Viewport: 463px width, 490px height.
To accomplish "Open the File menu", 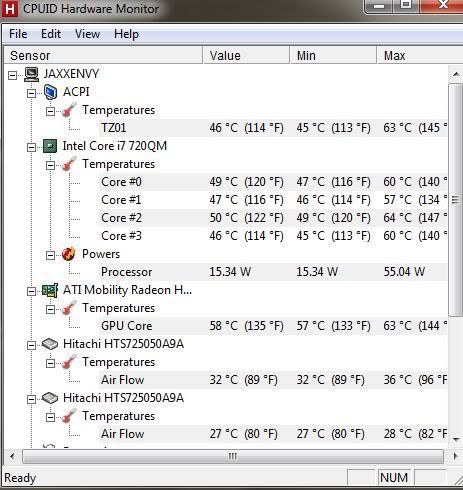I will click(18, 34).
